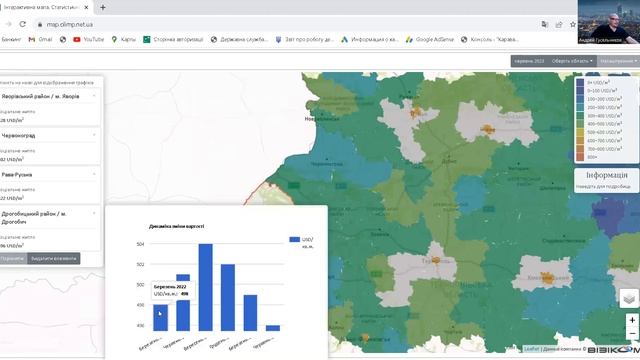
Task: Open the Информация о ка... bookmark
Action: pyautogui.click(x=369, y=40)
